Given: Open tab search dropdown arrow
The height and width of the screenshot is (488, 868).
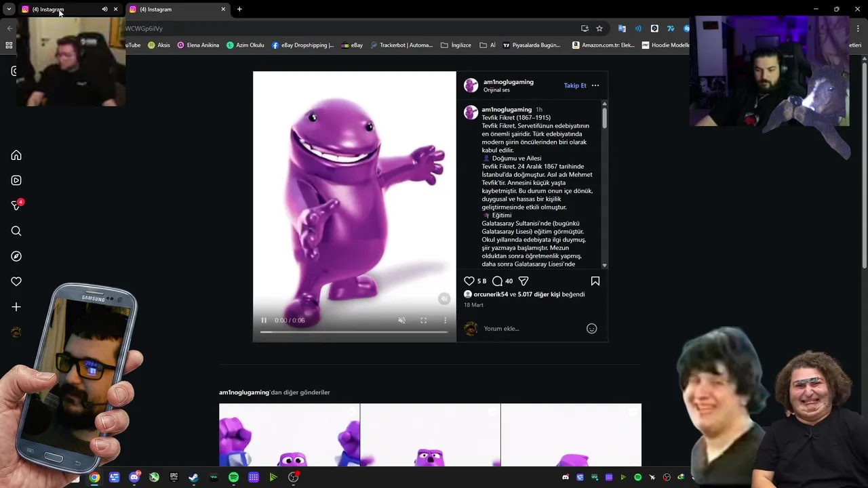Looking at the screenshot, I should [9, 9].
